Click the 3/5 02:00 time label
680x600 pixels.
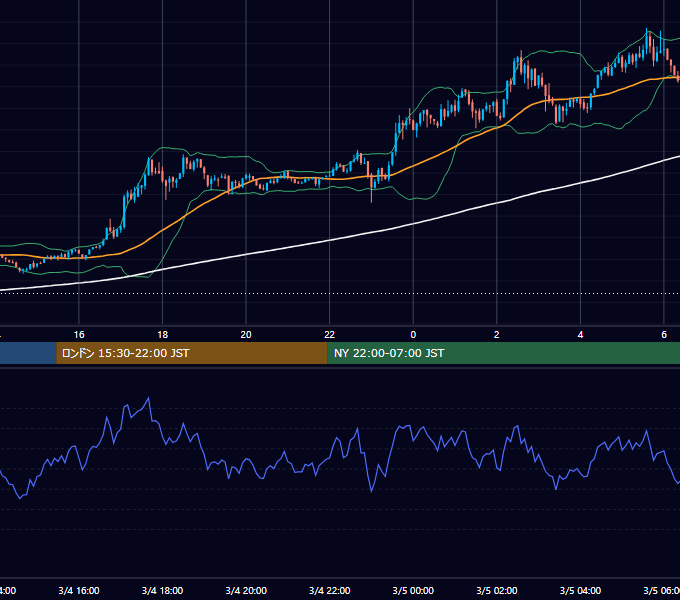[x=497, y=590]
